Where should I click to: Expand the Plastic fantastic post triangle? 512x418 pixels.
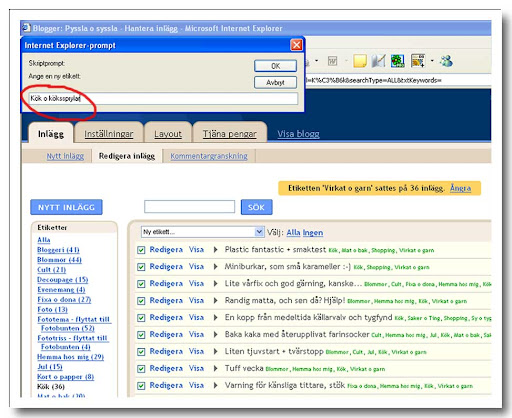coord(215,250)
